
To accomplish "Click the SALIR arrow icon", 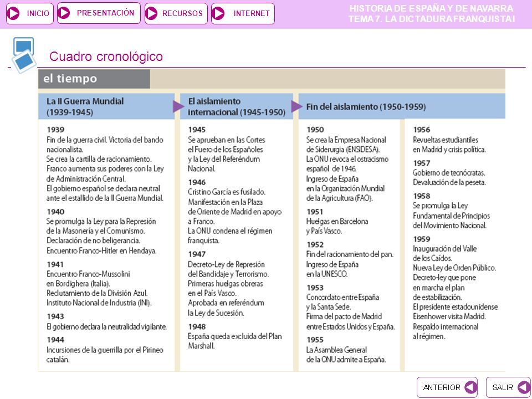I will click(524, 387).
